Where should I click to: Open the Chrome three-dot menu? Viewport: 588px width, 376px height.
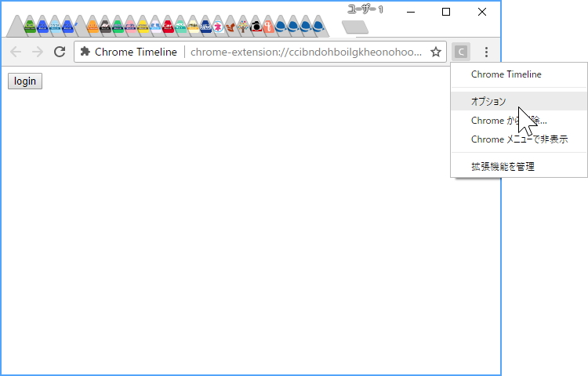pyautogui.click(x=486, y=52)
